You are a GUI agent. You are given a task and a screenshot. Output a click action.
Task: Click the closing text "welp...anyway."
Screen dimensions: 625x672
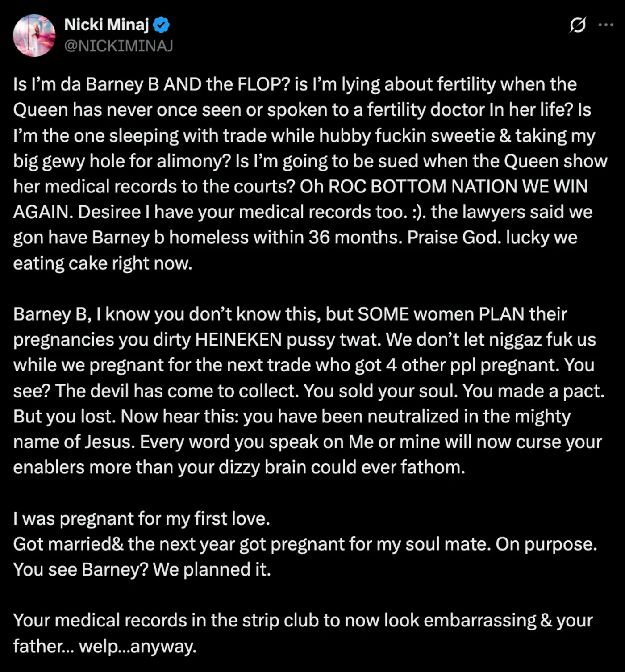click(x=137, y=646)
